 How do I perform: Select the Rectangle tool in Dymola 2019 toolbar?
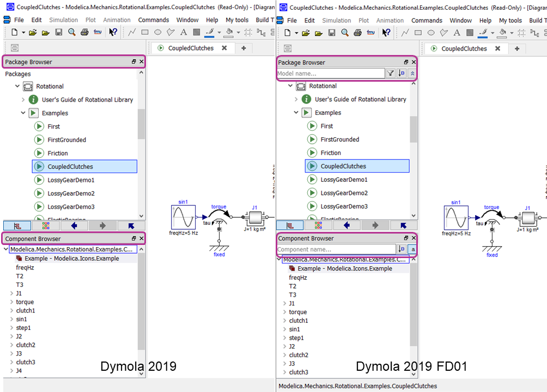coord(145,33)
